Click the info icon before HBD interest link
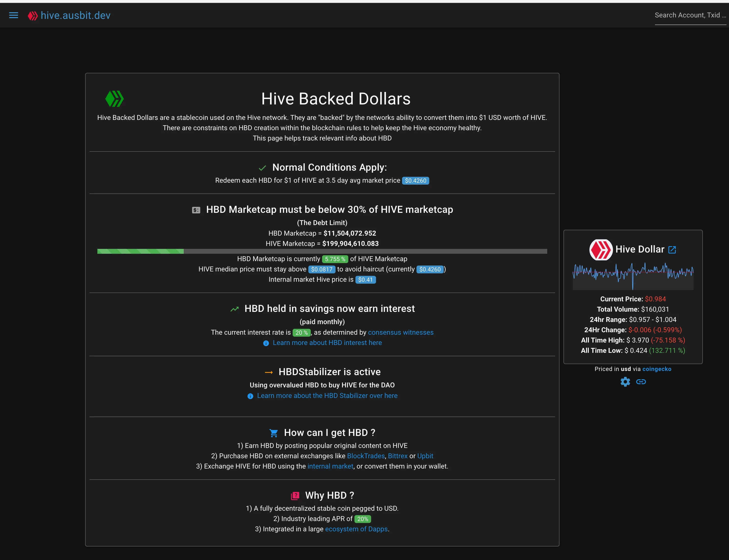The height and width of the screenshot is (560, 729). coord(266,343)
